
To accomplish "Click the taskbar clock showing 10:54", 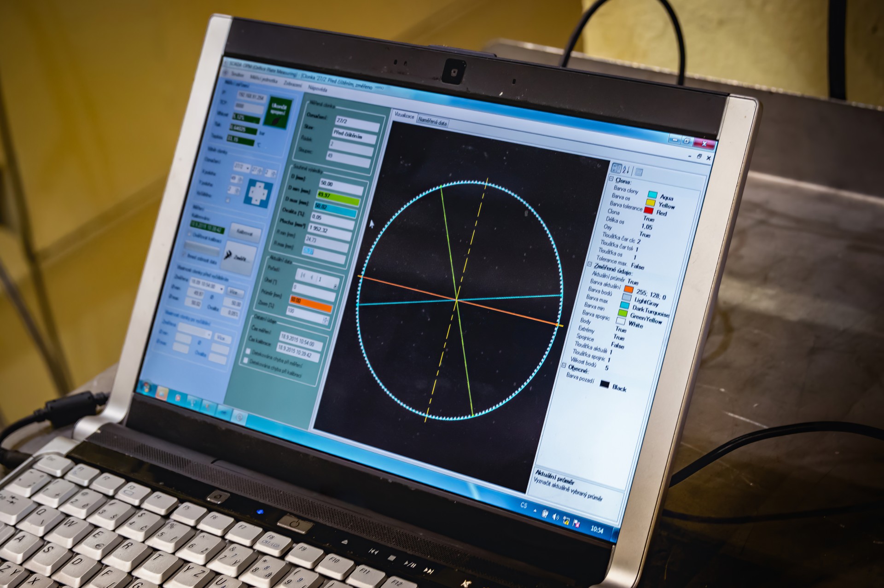I will (597, 530).
